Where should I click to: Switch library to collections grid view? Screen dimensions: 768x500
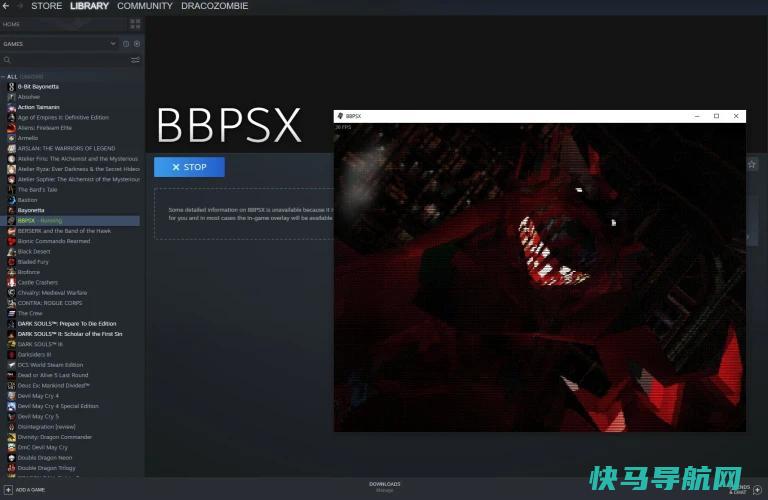[x=135, y=24]
